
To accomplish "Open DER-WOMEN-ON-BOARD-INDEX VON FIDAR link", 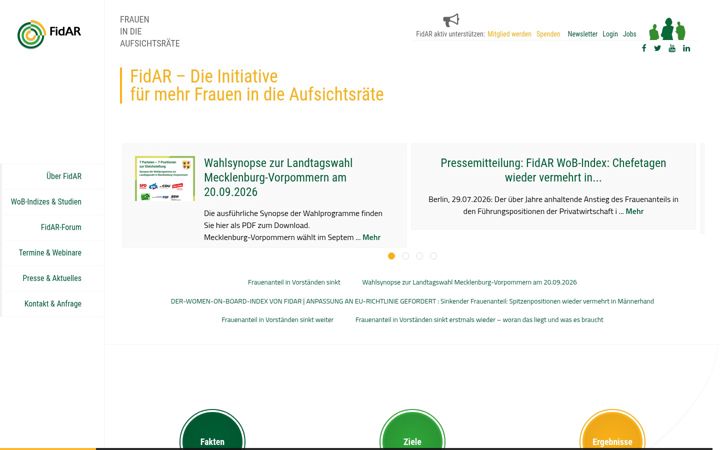I will pyautogui.click(x=412, y=301).
